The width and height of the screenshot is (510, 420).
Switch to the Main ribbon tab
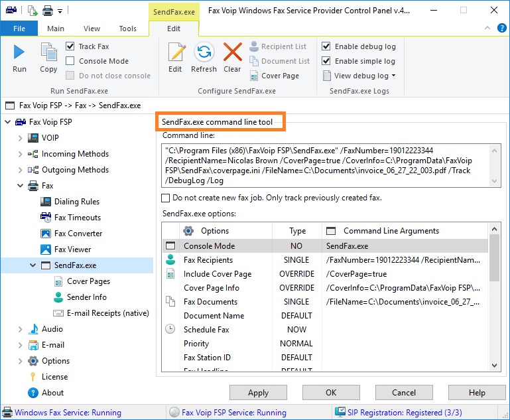click(x=56, y=29)
